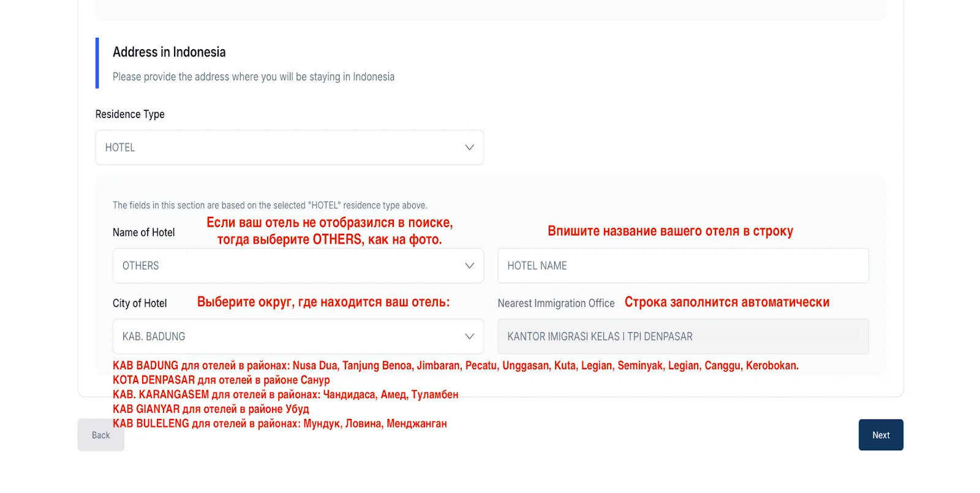Click the 'Please provide the address' description text
The height and width of the screenshot is (493, 980).
253,77
